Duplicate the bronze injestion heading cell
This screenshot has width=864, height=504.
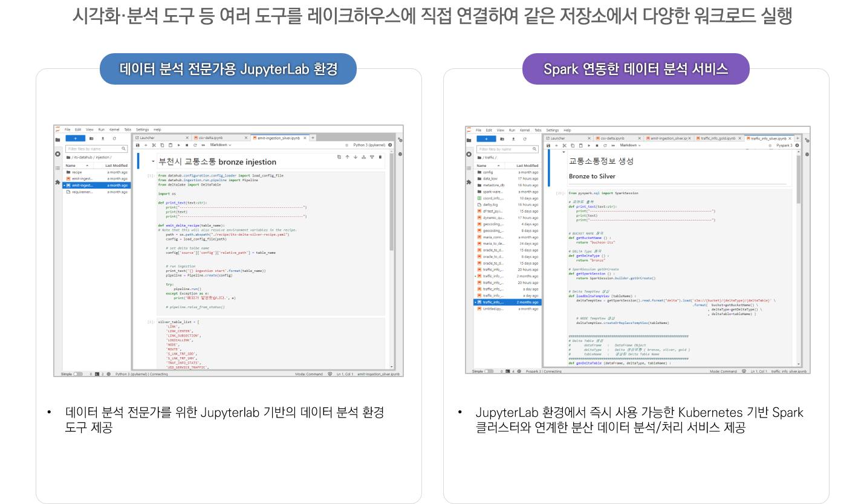pyautogui.click(x=339, y=157)
